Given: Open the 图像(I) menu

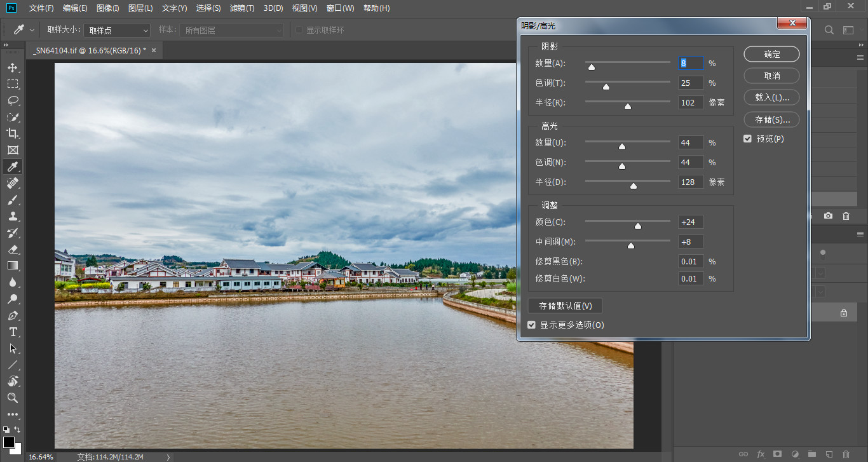Looking at the screenshot, I should coord(108,8).
